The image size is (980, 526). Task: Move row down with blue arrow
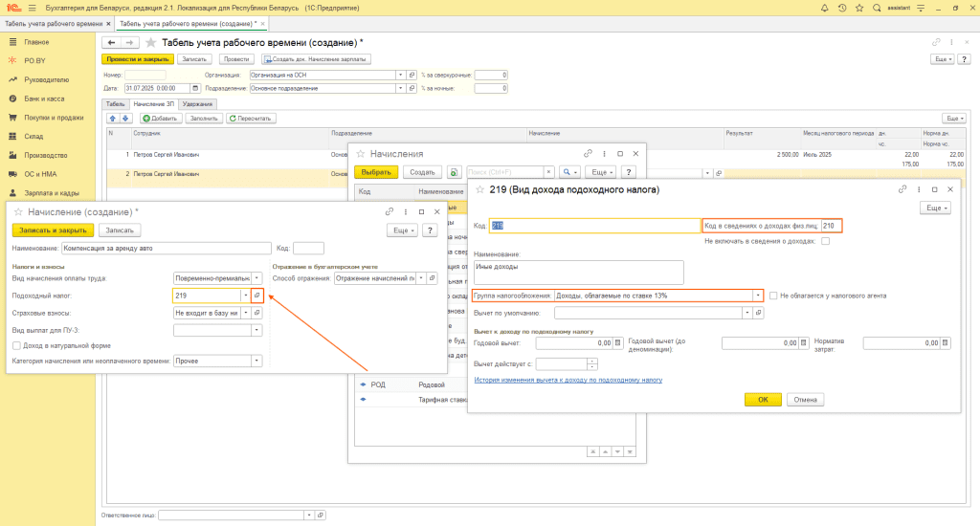click(x=125, y=118)
